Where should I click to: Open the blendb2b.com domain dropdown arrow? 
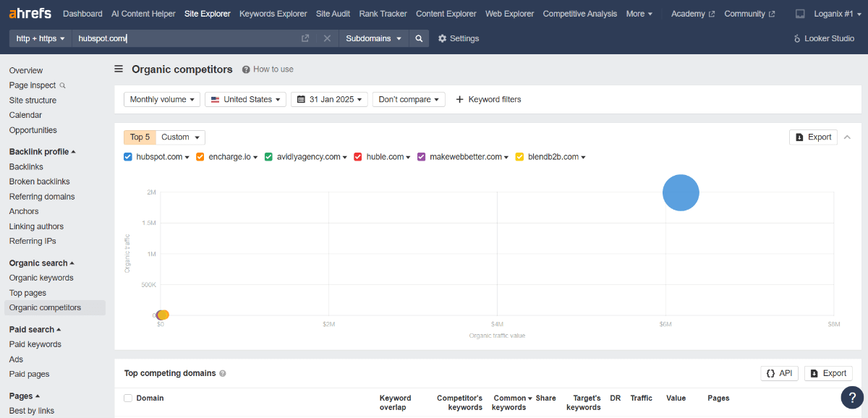point(583,157)
